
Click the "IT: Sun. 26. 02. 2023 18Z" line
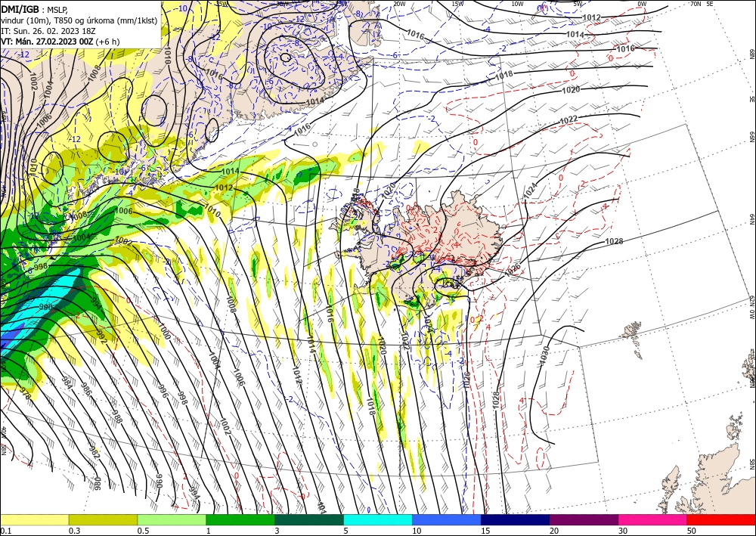48,31
